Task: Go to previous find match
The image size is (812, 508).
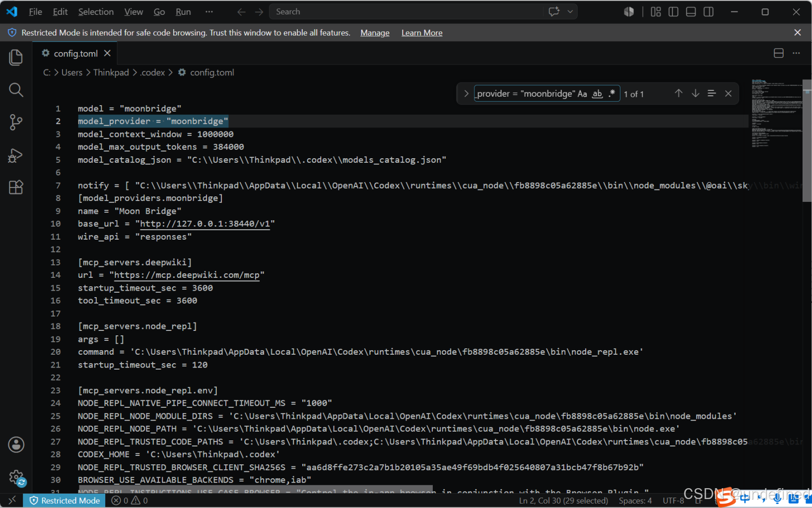Action: coord(678,93)
